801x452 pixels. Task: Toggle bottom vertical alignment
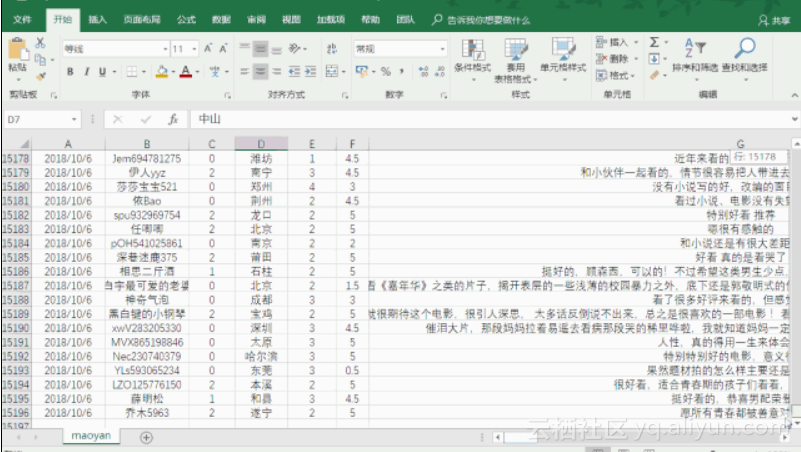[277, 50]
